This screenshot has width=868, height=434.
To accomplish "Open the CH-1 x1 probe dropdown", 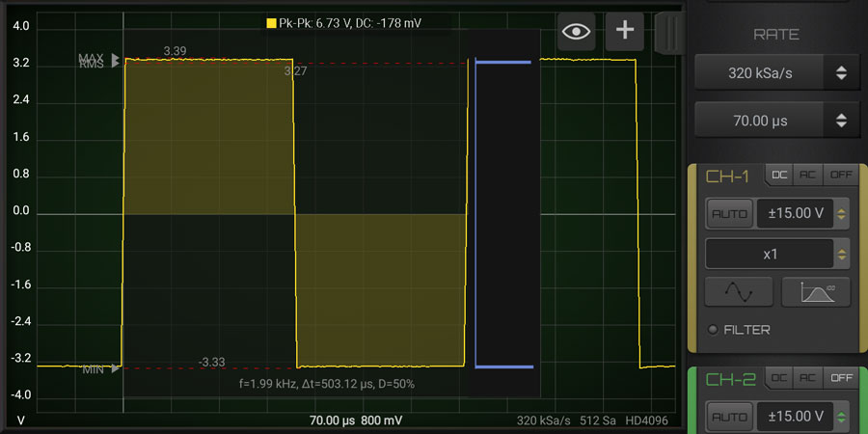I will click(777, 254).
